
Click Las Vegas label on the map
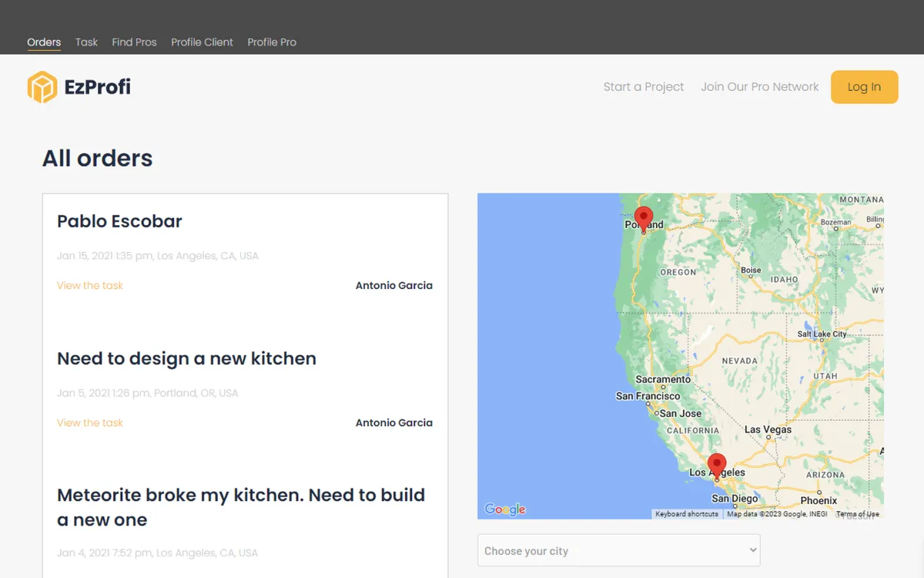click(768, 429)
